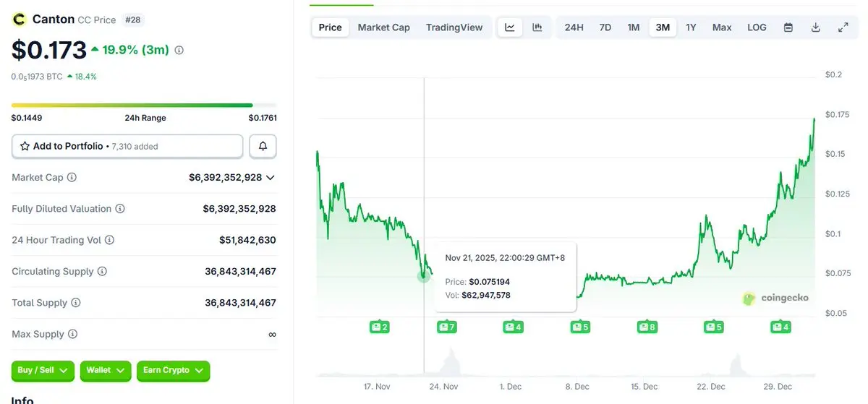Click the Market Cap info icon
This screenshot has height=404, width=868.
[x=72, y=177]
